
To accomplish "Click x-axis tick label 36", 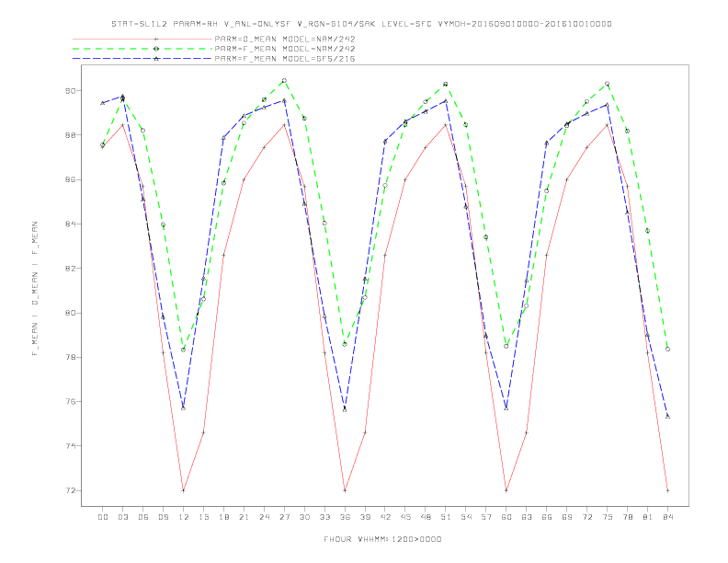I will tap(345, 517).
